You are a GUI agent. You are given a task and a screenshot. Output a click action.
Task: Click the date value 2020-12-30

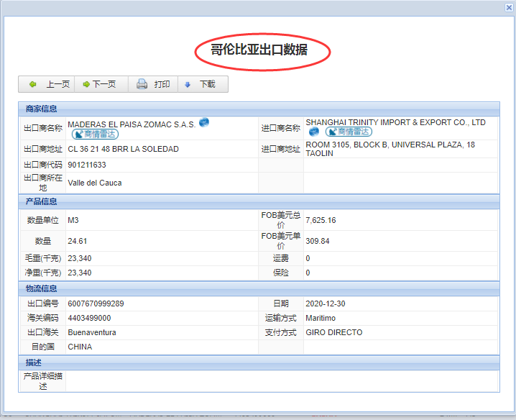pos(325,303)
